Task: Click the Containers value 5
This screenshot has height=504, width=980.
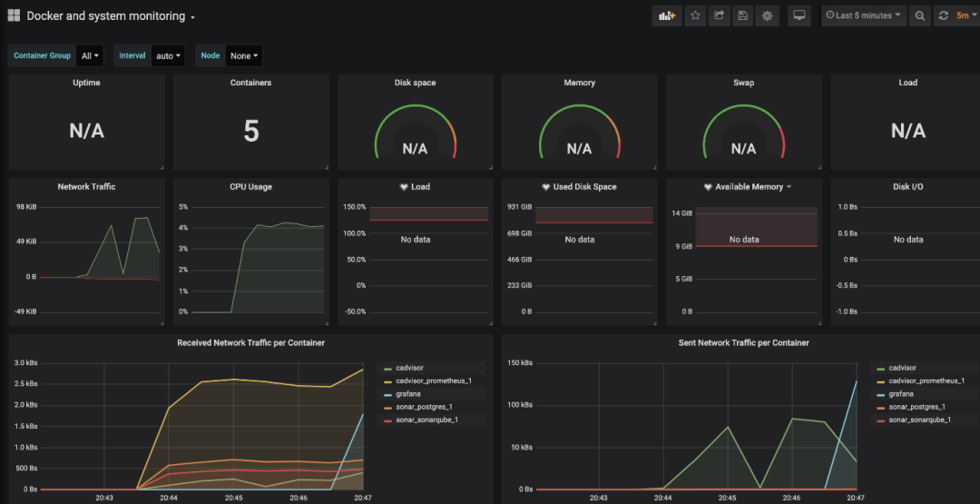Action: (x=250, y=131)
